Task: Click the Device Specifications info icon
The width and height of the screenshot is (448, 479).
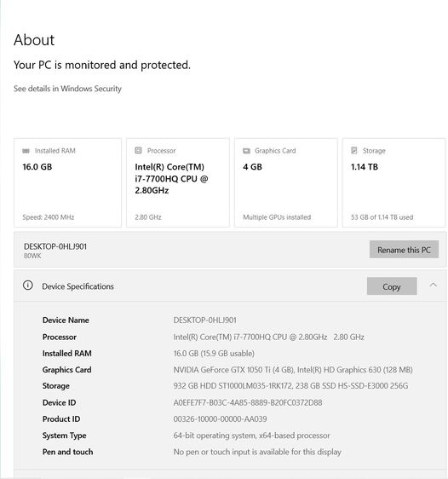Action: point(28,286)
